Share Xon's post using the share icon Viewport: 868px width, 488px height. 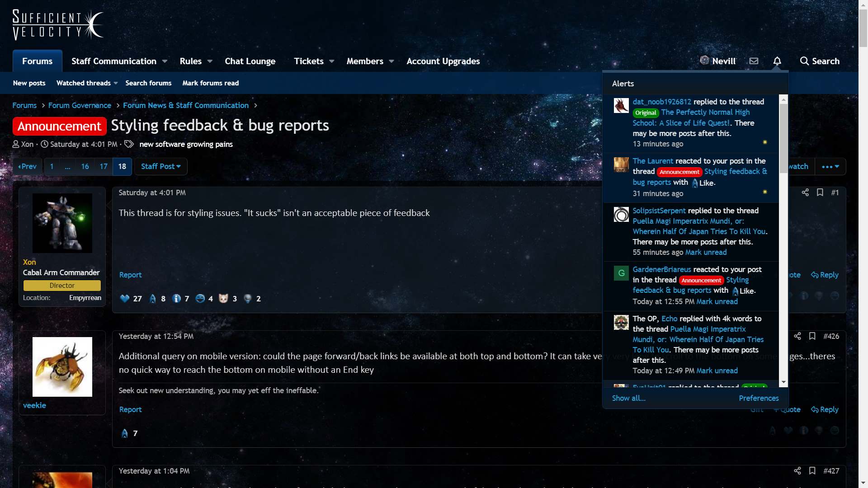click(x=806, y=192)
